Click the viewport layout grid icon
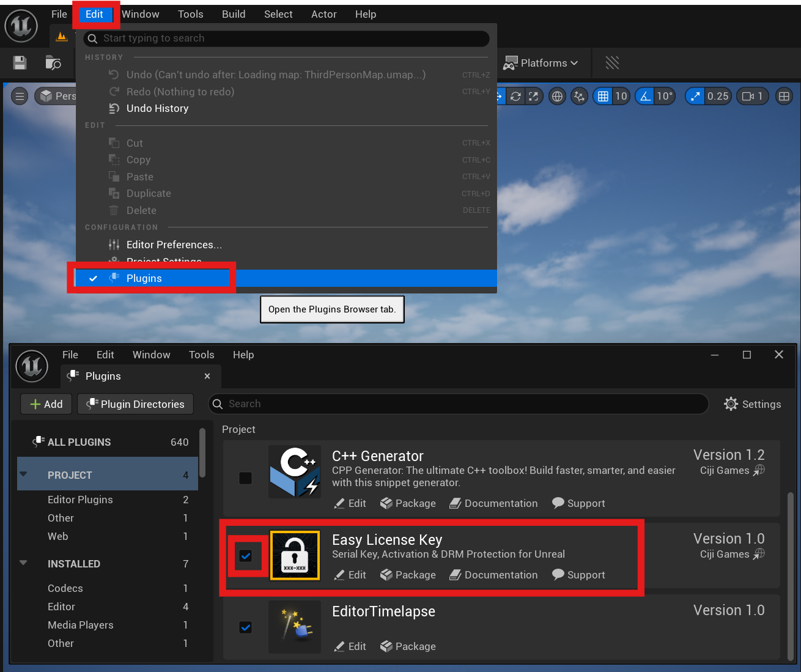This screenshot has height=672, width=801. [784, 96]
